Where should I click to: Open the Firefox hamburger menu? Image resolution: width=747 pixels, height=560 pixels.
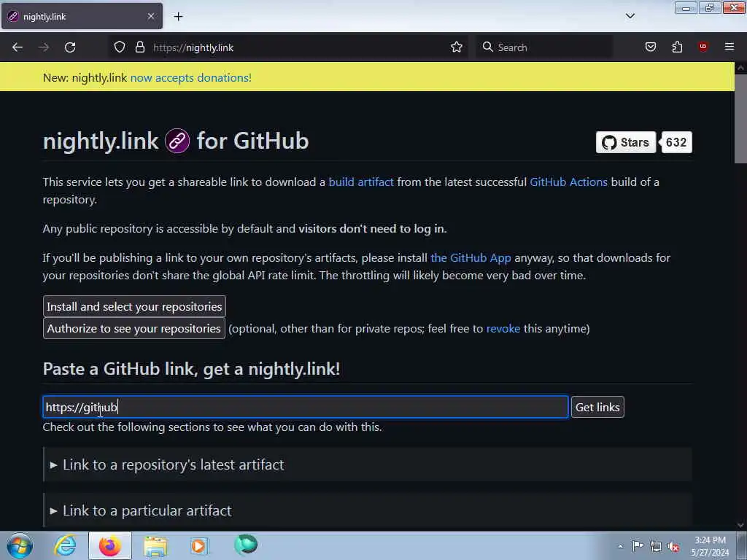(x=729, y=47)
